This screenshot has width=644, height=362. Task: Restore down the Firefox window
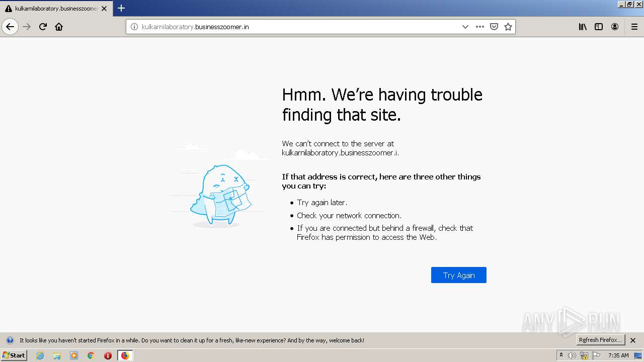click(629, 4)
